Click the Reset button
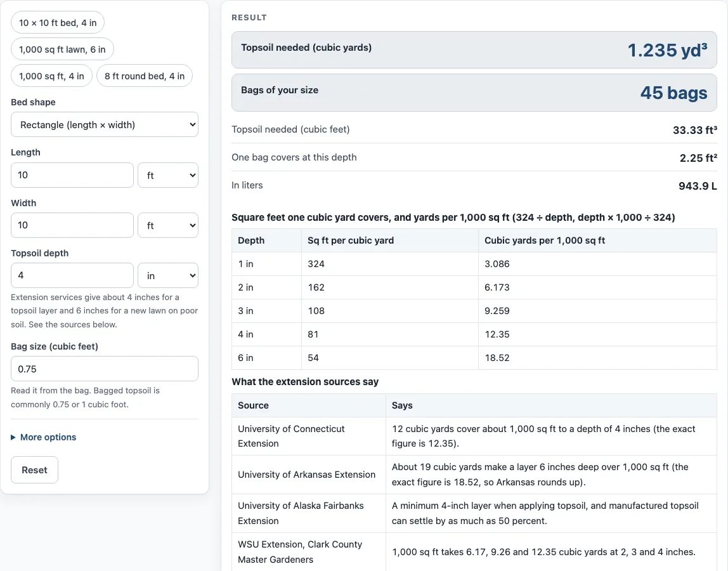The width and height of the screenshot is (728, 571). (x=34, y=469)
